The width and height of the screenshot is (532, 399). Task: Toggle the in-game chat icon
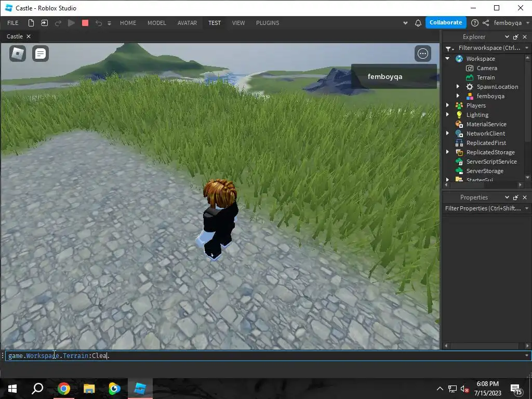pos(41,54)
